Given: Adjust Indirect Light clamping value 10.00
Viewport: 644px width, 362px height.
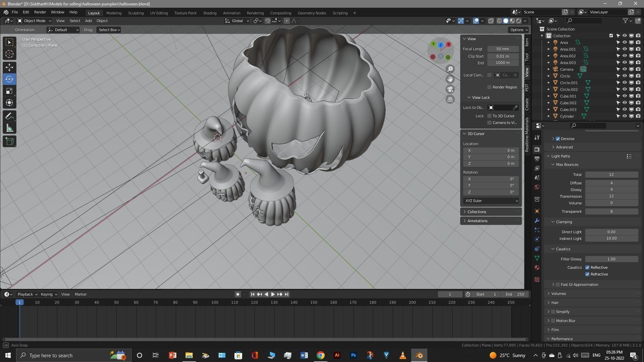Looking at the screenshot, I should (611, 239).
